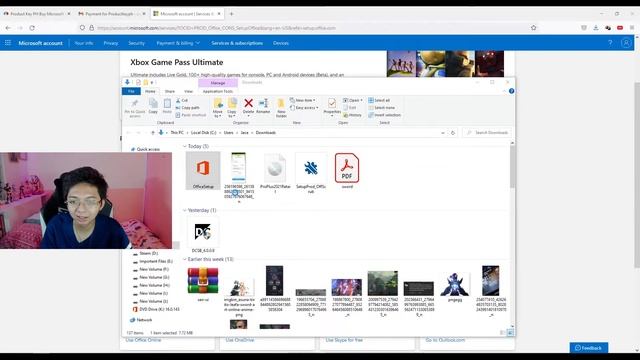
Task: Collapse the Earlier this week group
Action: [x=184, y=259]
